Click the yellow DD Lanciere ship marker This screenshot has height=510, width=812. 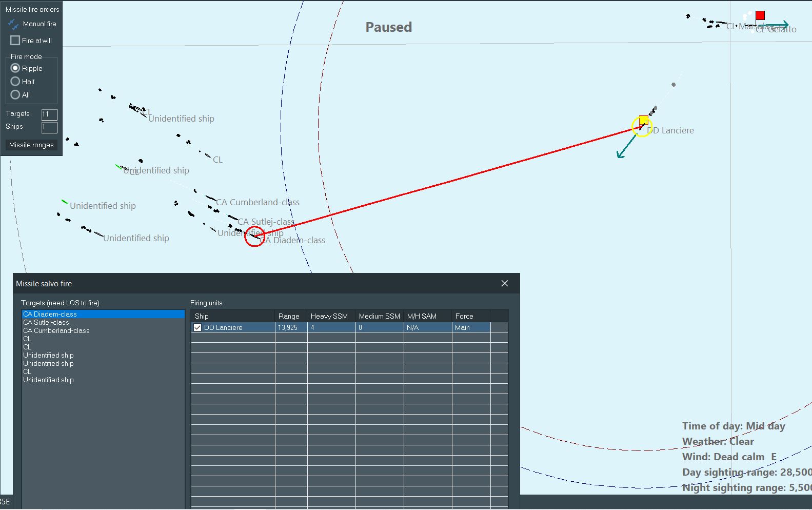pyautogui.click(x=643, y=121)
